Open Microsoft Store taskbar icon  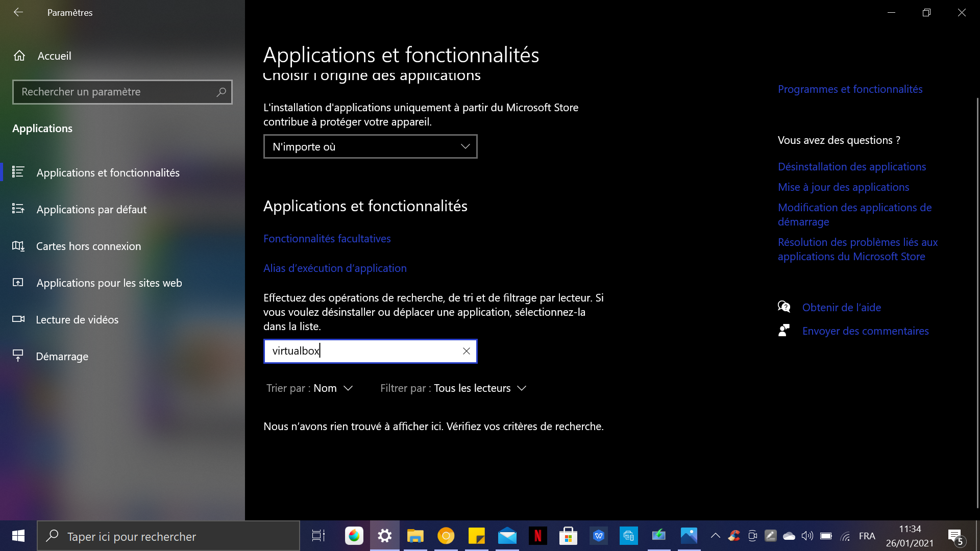coord(568,536)
